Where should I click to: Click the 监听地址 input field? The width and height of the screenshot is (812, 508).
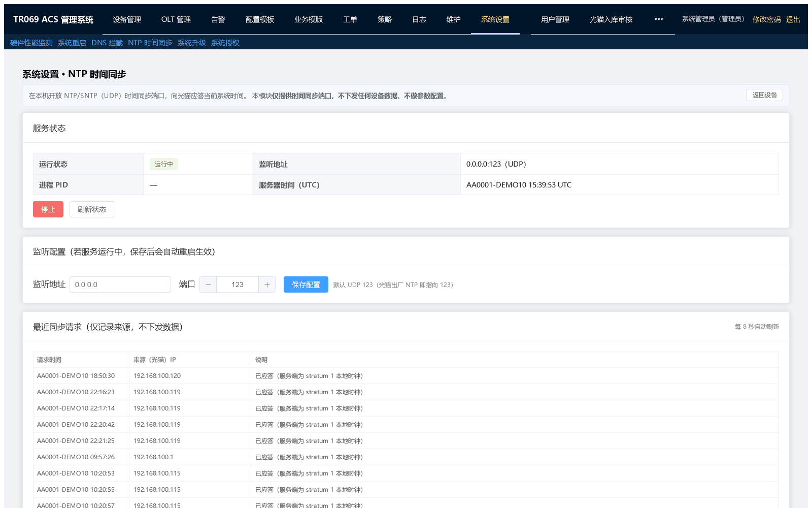(x=120, y=284)
